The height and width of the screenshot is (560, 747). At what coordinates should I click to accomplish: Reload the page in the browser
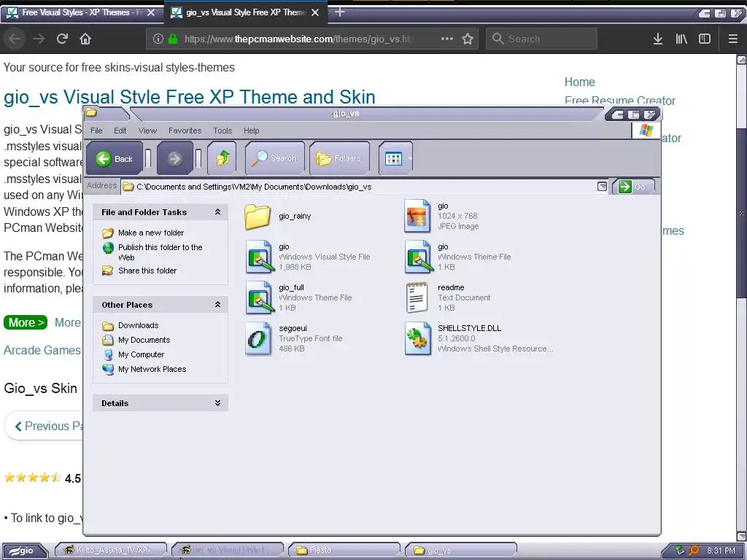click(x=62, y=39)
